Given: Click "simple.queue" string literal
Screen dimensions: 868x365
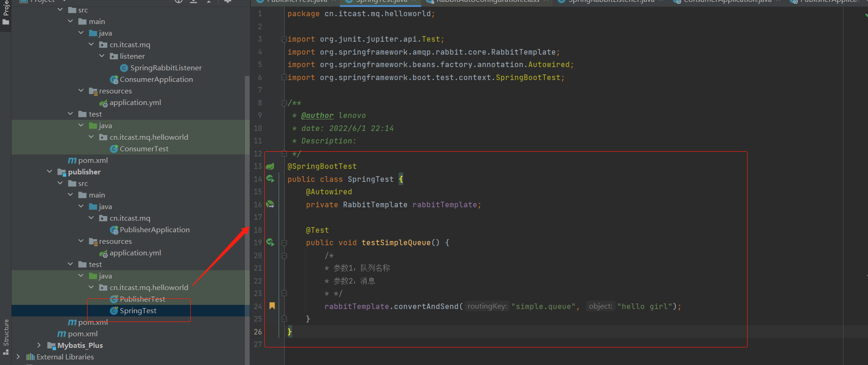Looking at the screenshot, I should pyautogui.click(x=543, y=307).
